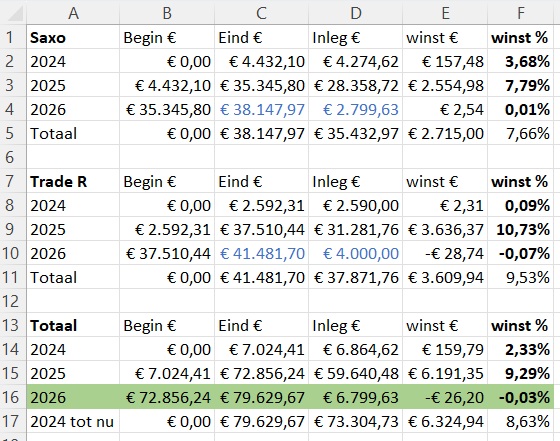Select cell showing € 35.432,97
The height and width of the screenshot is (441, 560).
pos(355,133)
